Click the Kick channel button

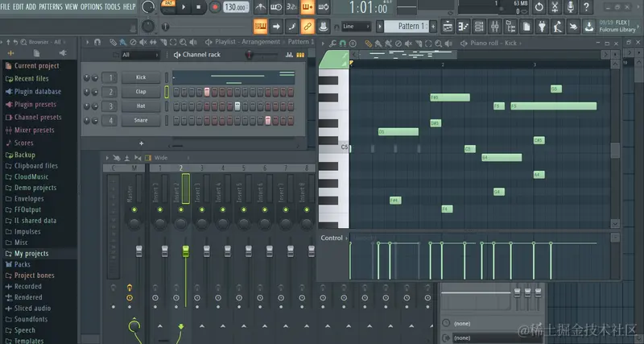pyautogui.click(x=141, y=77)
